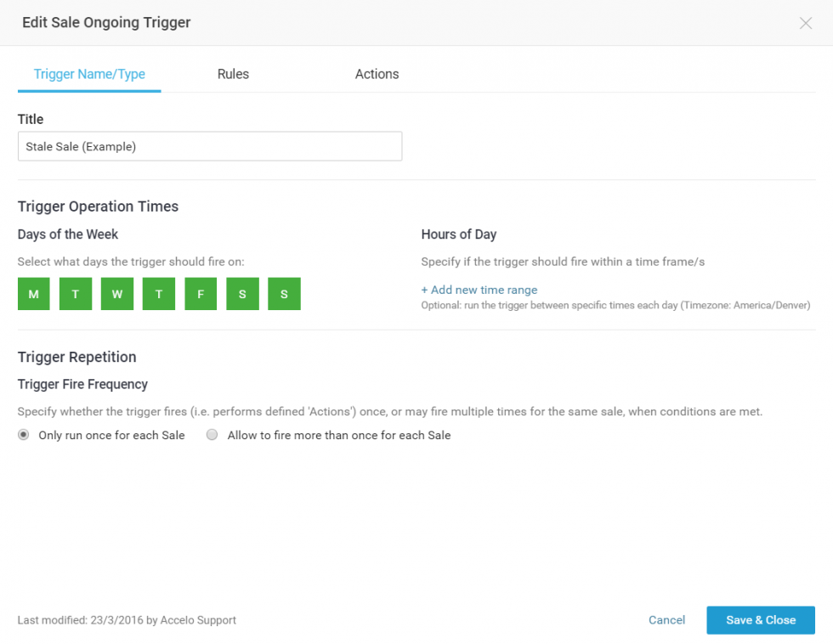Toggle the Monday (M) day button
The width and height of the screenshot is (833, 644).
(34, 294)
